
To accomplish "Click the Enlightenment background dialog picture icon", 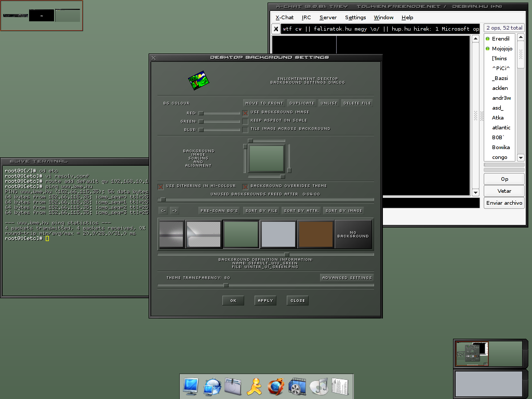I will [198, 81].
